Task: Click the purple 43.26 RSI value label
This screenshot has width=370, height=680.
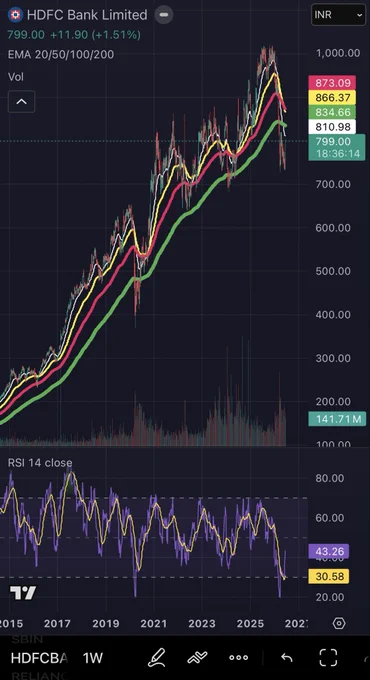Action: click(x=329, y=552)
